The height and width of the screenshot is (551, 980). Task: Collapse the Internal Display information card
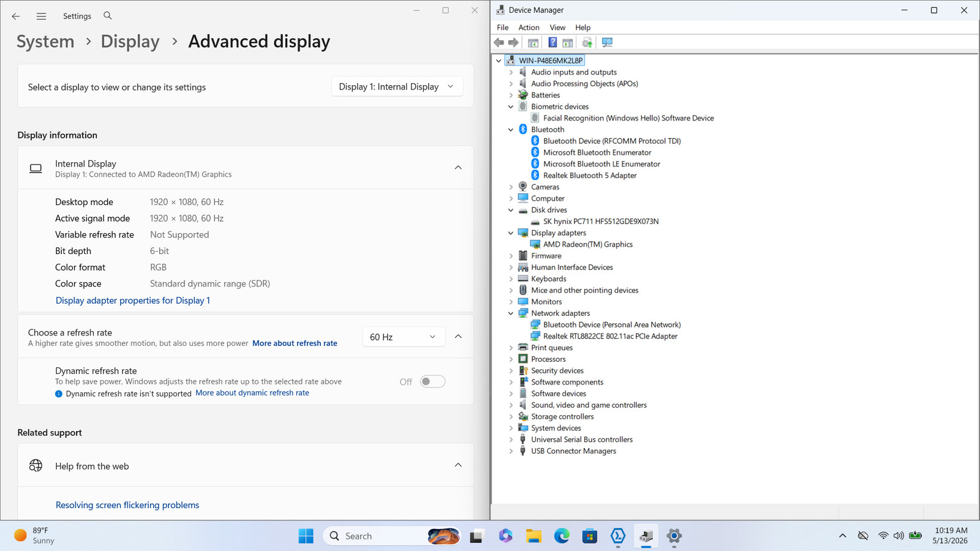coord(458,168)
